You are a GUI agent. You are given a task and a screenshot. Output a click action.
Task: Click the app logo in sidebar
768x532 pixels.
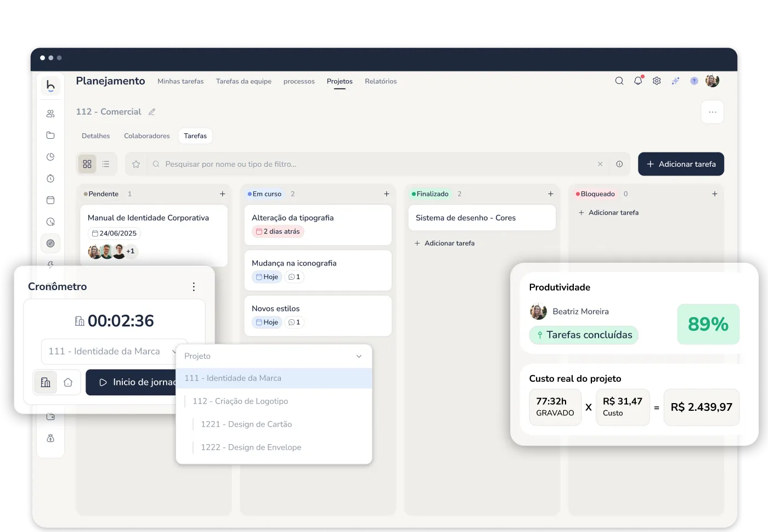50,86
